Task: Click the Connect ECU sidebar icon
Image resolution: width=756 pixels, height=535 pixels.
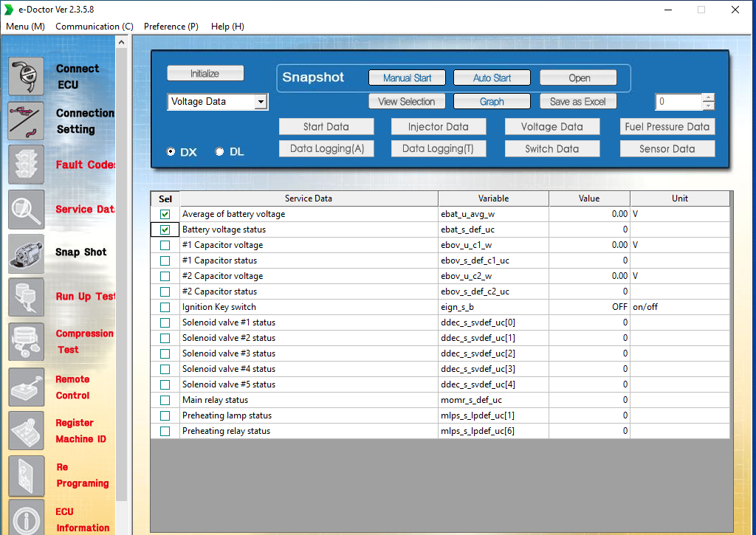Action: click(x=26, y=76)
